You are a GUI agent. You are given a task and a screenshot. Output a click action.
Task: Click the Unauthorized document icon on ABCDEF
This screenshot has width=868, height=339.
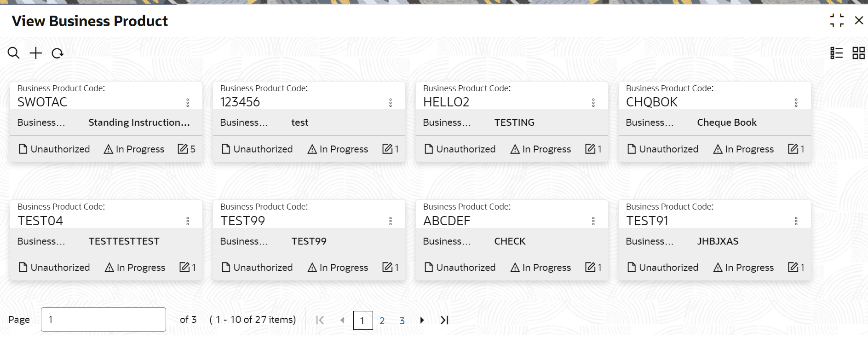tap(429, 268)
